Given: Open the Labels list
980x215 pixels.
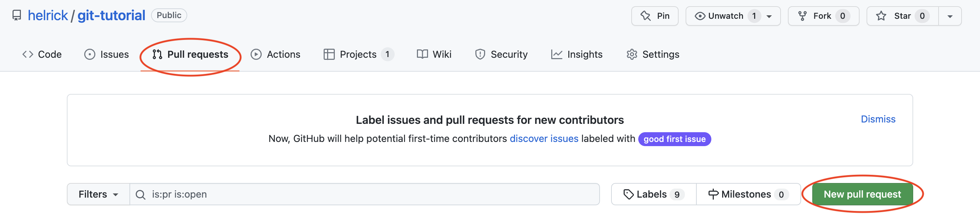Looking at the screenshot, I should point(653,194).
